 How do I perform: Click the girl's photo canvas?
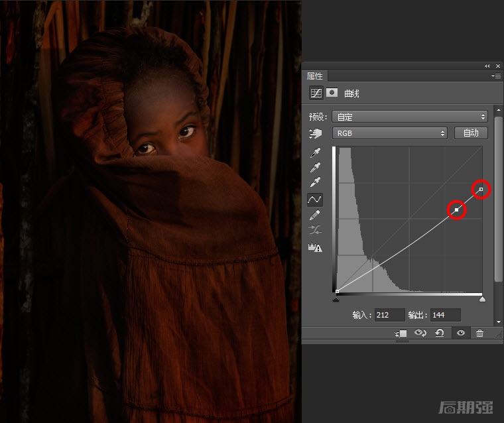[x=151, y=211]
